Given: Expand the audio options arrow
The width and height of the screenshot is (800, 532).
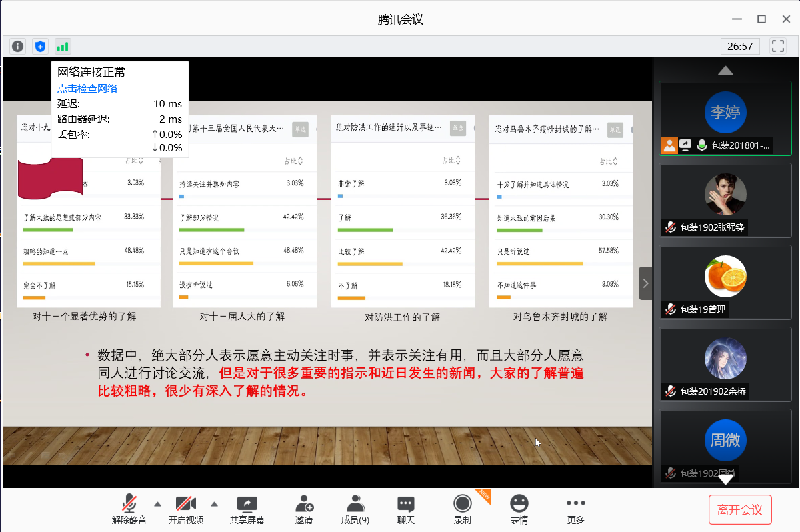Looking at the screenshot, I should (x=157, y=503).
